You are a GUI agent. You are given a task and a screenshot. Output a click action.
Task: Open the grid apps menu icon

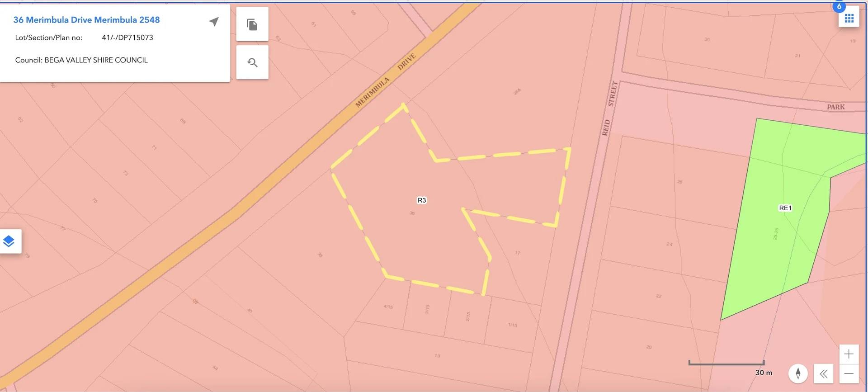tap(849, 18)
